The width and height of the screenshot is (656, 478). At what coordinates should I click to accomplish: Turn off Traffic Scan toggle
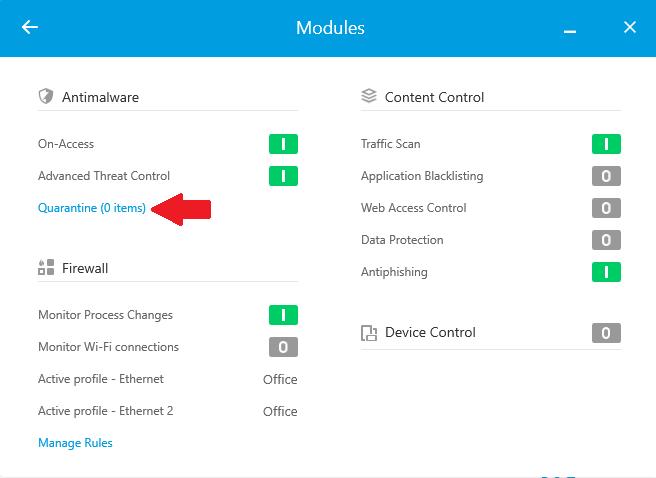(606, 144)
